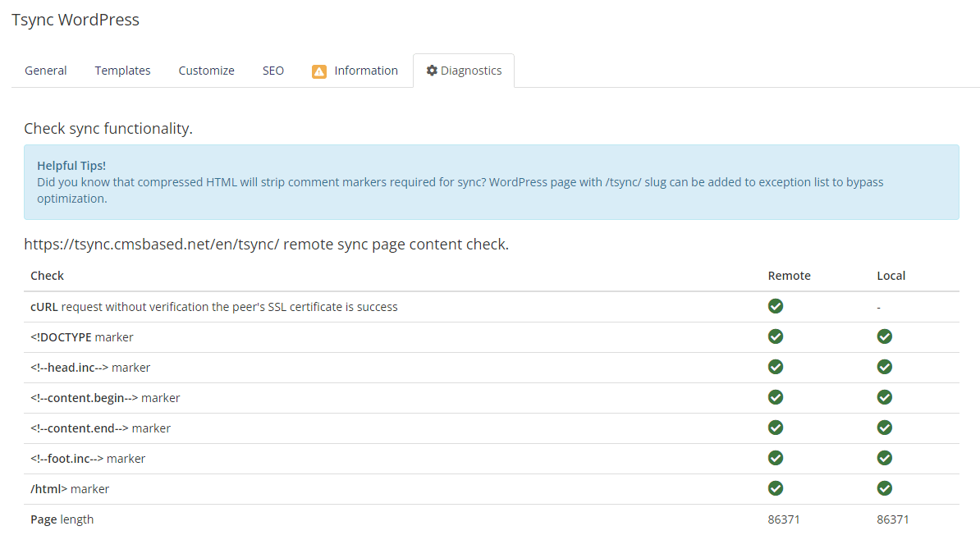Click the <!--foot.inc--> marker row label
Viewport: 980px width, 549px height.
click(88, 459)
